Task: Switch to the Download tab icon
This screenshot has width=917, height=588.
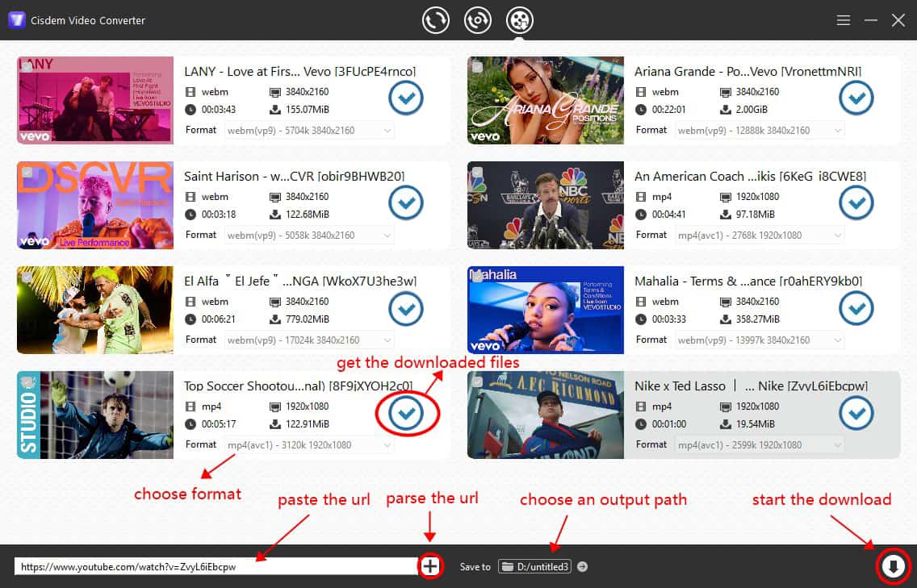Action: [x=519, y=20]
